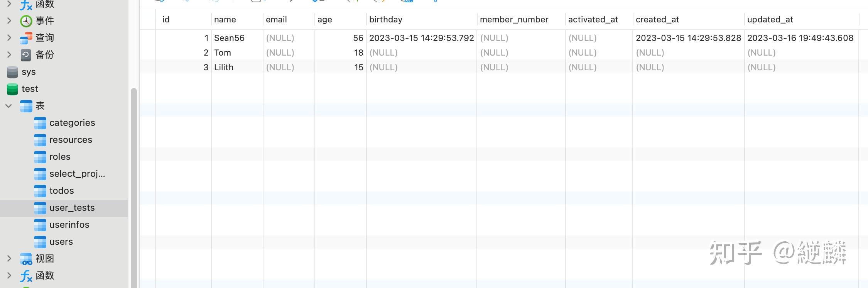
Task: Click the 视图 views icon
Action: tap(26, 259)
